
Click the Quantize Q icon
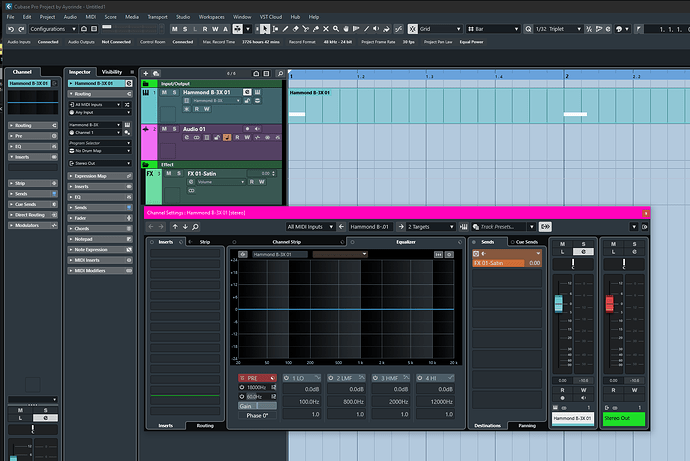pyautogui.click(x=528, y=29)
